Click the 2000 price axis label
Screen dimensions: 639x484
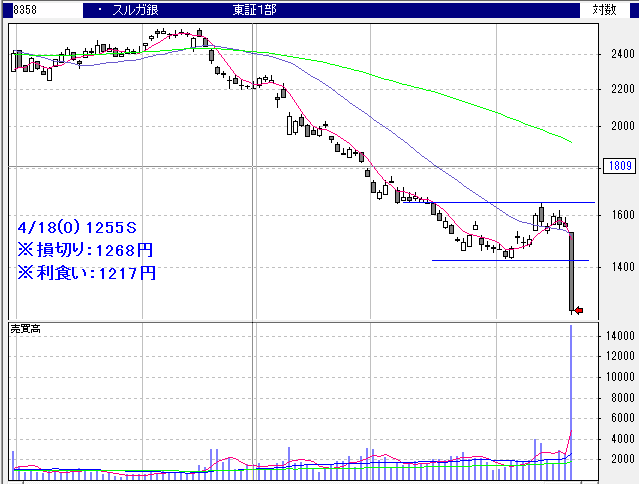[x=621, y=127]
